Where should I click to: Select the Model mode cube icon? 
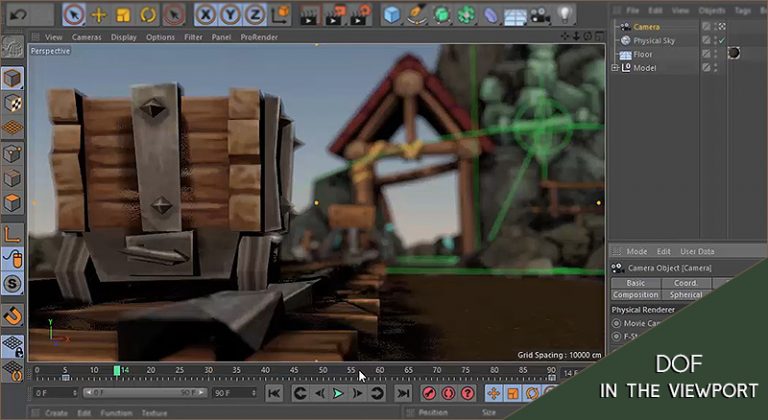point(12,78)
